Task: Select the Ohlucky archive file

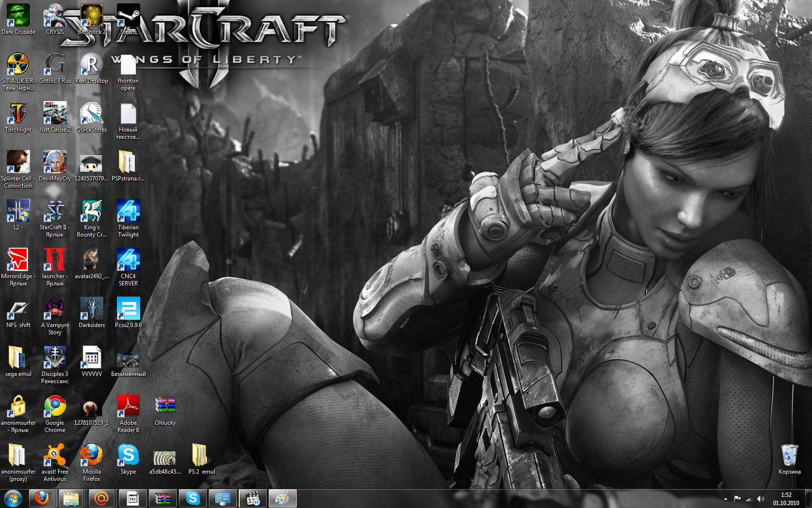Action: click(165, 410)
